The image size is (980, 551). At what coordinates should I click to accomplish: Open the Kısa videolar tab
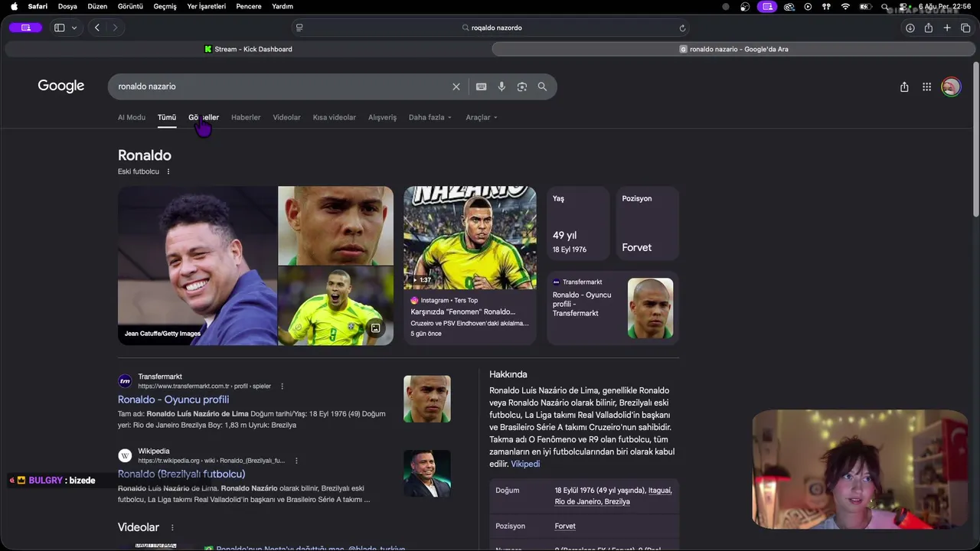pos(335,117)
